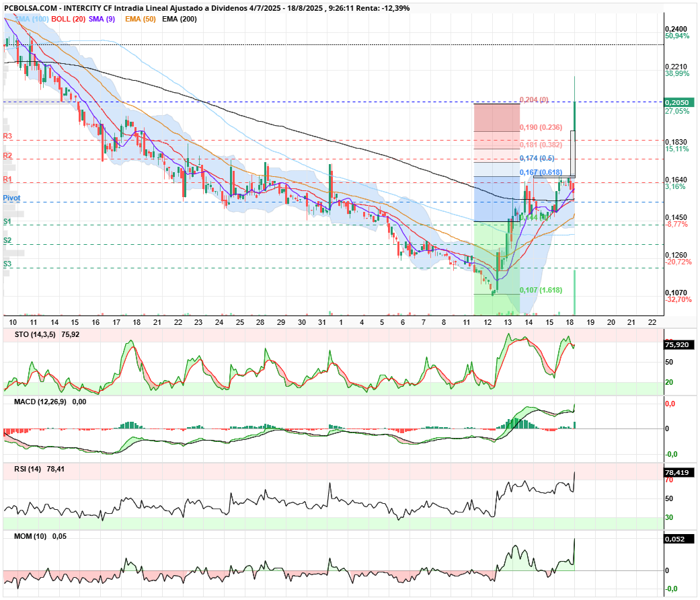The height and width of the screenshot is (600, 700).
Task: Click the 0,1640 price axis label
Action: pos(676,180)
